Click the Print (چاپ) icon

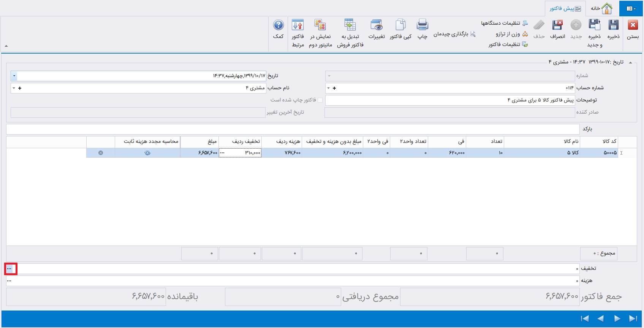coord(422,25)
